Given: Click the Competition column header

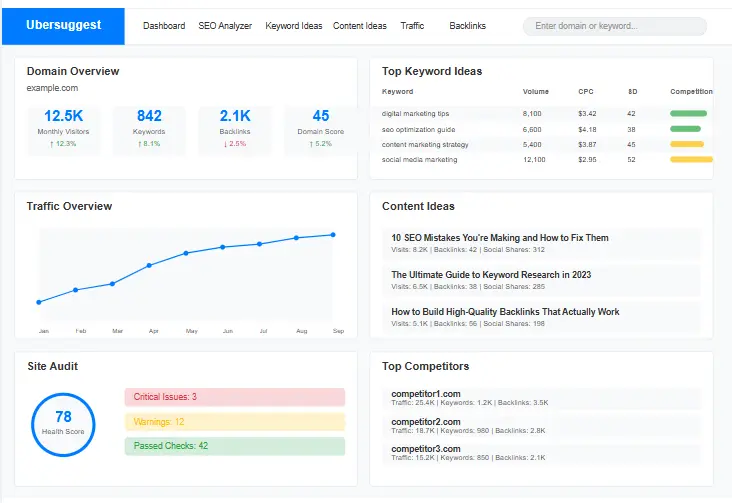Looking at the screenshot, I should (691, 92).
